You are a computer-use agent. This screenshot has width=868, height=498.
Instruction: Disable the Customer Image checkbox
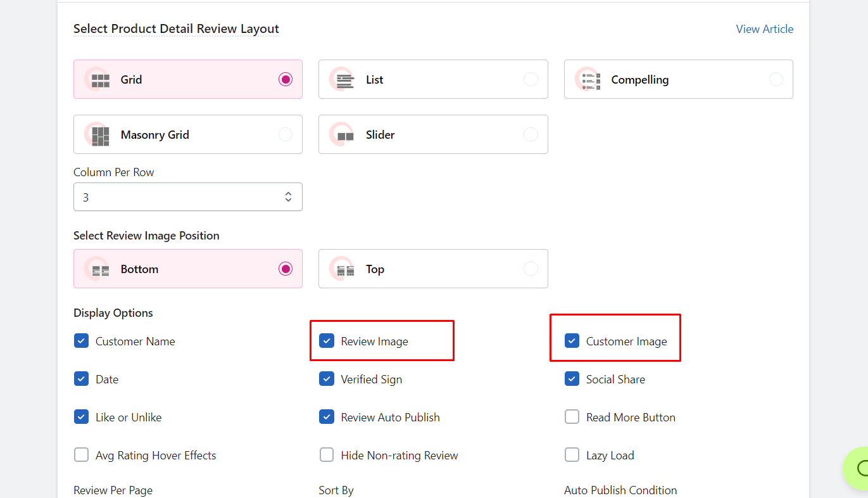(x=572, y=340)
